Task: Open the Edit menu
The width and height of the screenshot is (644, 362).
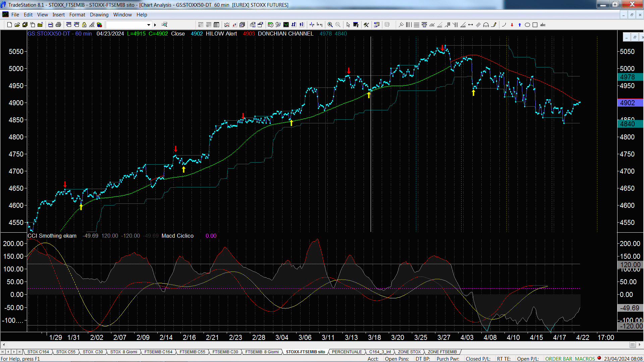Action: 28,15
